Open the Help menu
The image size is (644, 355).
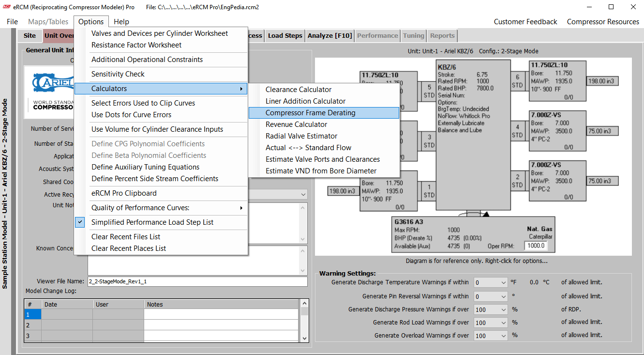click(121, 22)
